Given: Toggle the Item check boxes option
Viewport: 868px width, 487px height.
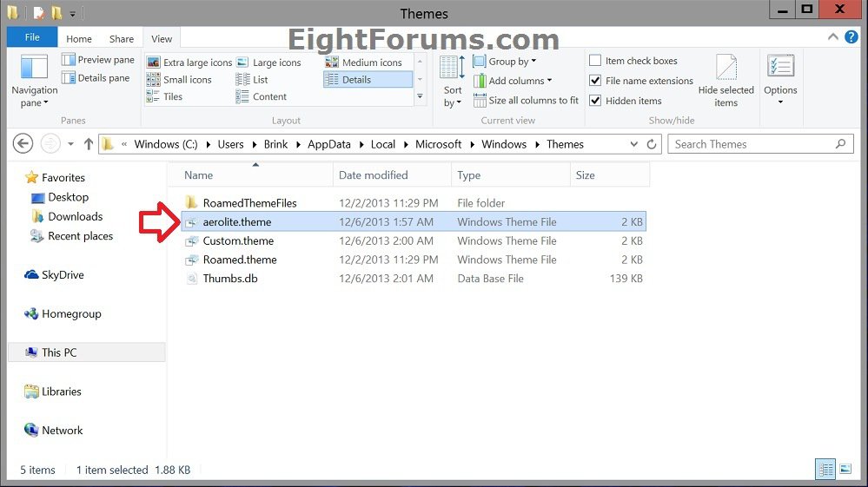Looking at the screenshot, I should [x=595, y=61].
